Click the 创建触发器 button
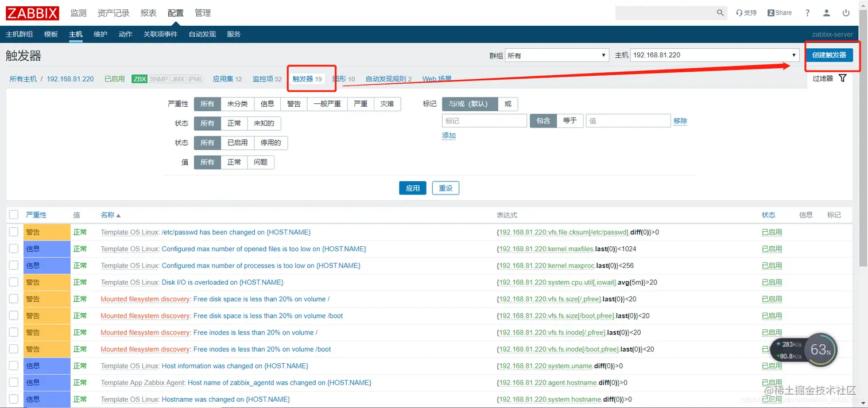868x408 pixels. point(829,55)
